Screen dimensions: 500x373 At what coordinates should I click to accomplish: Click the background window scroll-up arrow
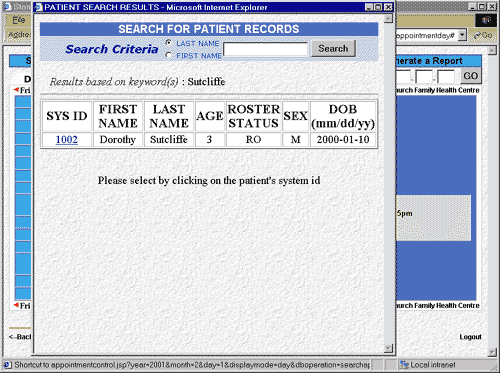tap(492, 50)
